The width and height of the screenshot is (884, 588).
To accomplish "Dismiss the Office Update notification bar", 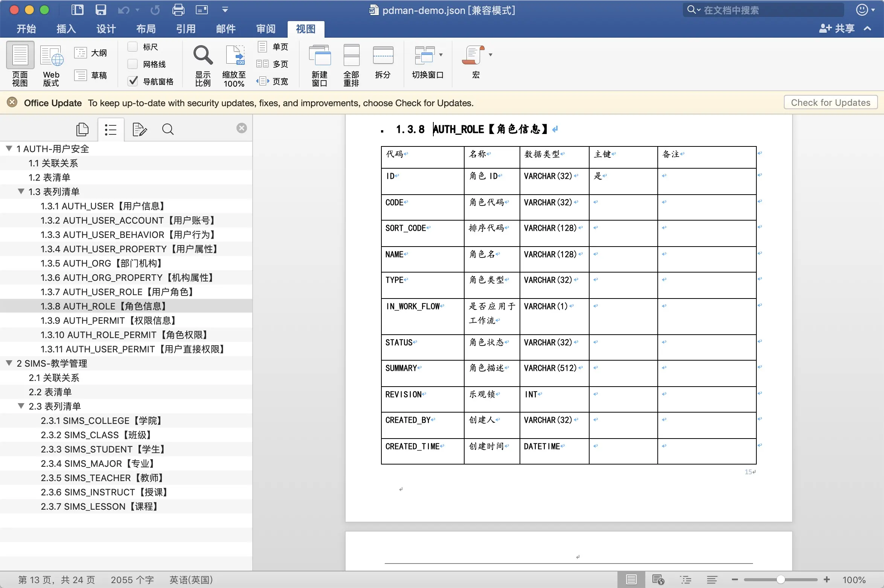I will pos(12,102).
